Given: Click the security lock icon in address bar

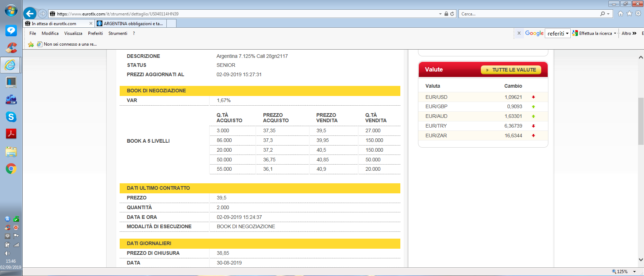Looking at the screenshot, I should [446, 14].
